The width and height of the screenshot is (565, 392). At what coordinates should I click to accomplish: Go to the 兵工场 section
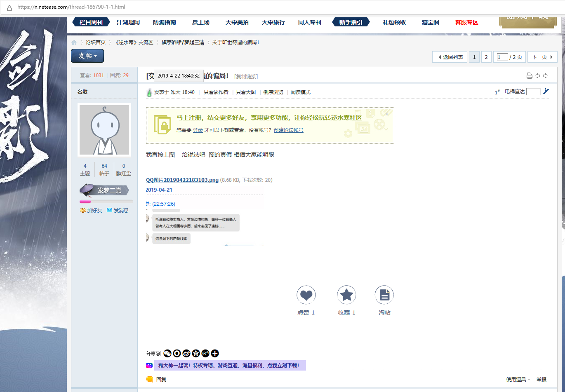point(201,22)
